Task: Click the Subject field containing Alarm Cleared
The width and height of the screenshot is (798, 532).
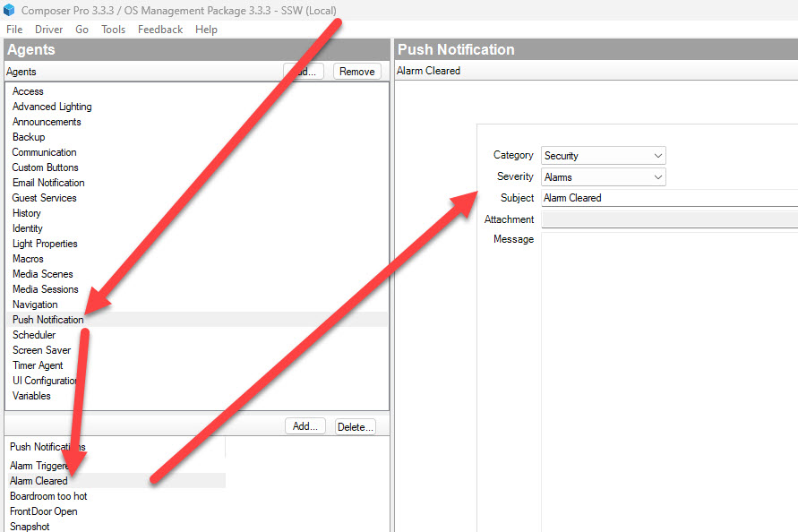Action: point(667,198)
